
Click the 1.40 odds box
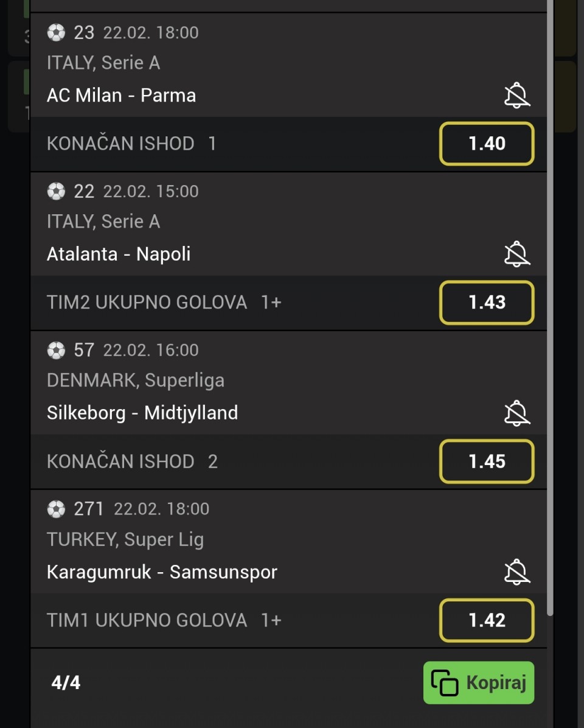(x=487, y=144)
